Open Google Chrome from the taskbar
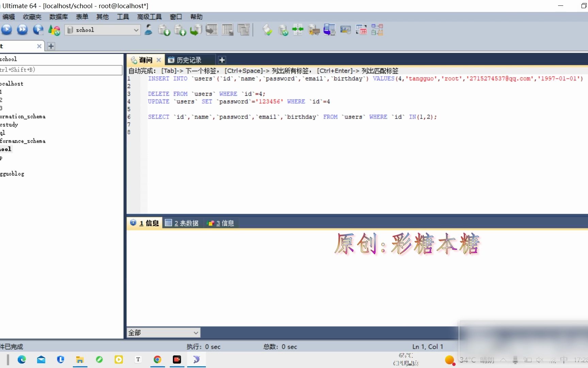 pos(157,359)
